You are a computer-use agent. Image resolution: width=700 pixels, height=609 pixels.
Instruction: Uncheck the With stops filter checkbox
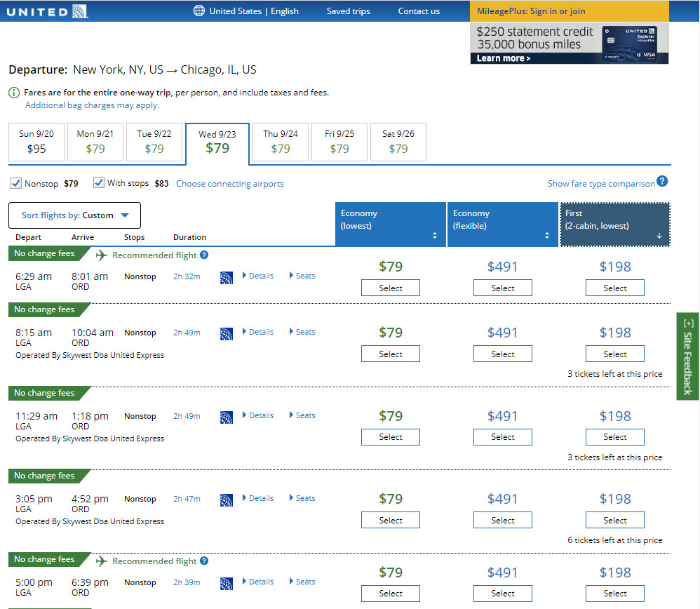[99, 182]
